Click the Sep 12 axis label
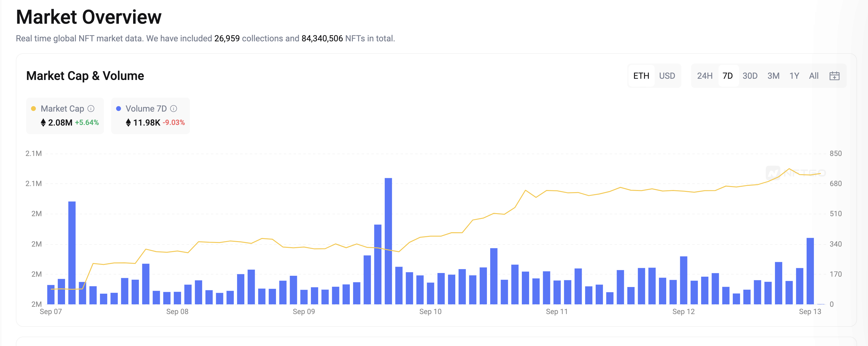Screen dimensions: 868x346 click(683, 312)
